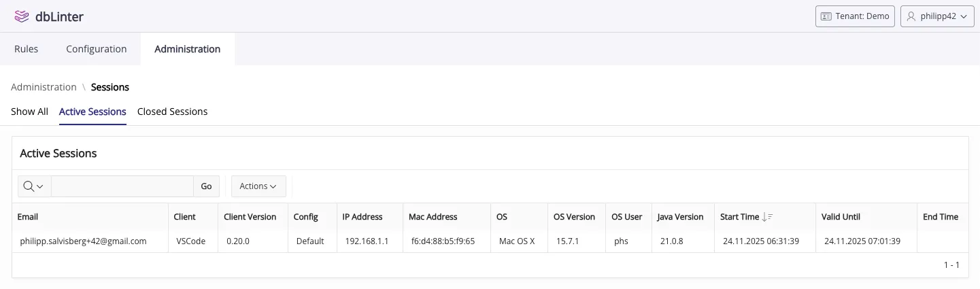This screenshot has height=289, width=980.
Task: Click the dbLinter logo icon
Action: coord(22,16)
